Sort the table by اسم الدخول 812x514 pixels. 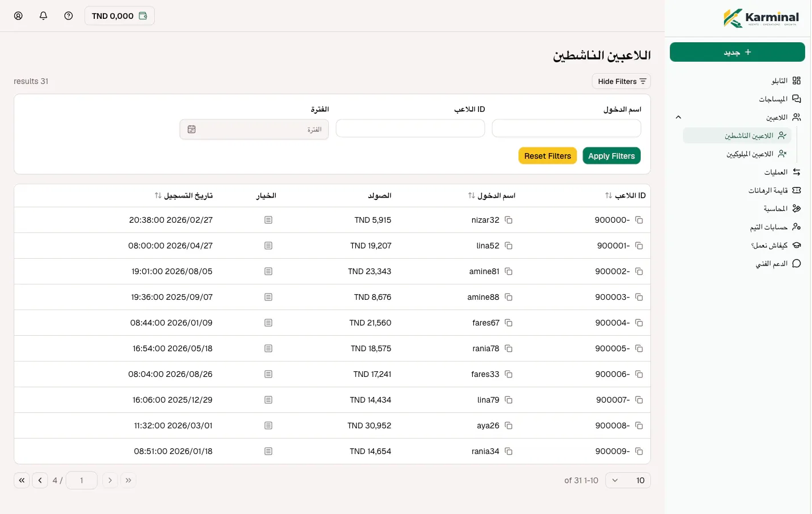point(472,195)
